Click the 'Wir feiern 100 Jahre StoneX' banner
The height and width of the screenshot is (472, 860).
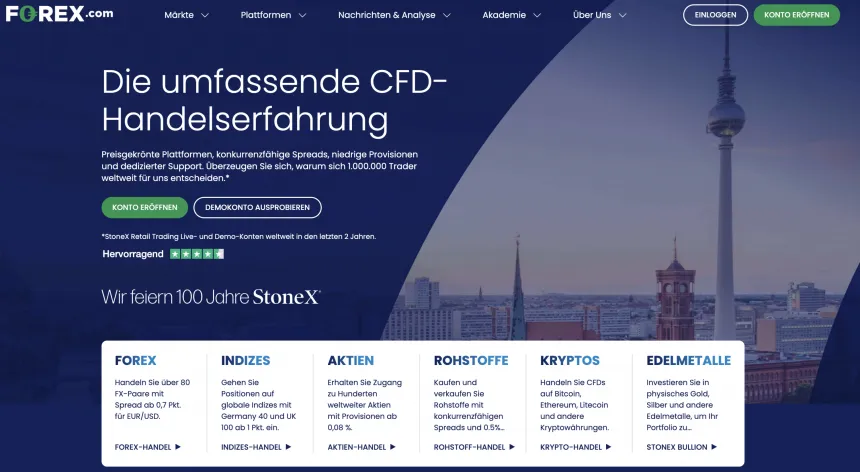pyautogui.click(x=211, y=297)
